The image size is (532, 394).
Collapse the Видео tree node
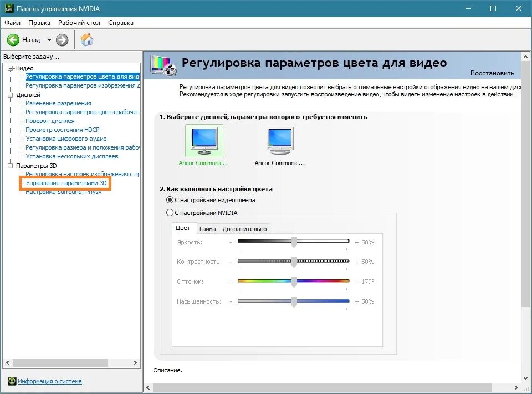tap(11, 68)
